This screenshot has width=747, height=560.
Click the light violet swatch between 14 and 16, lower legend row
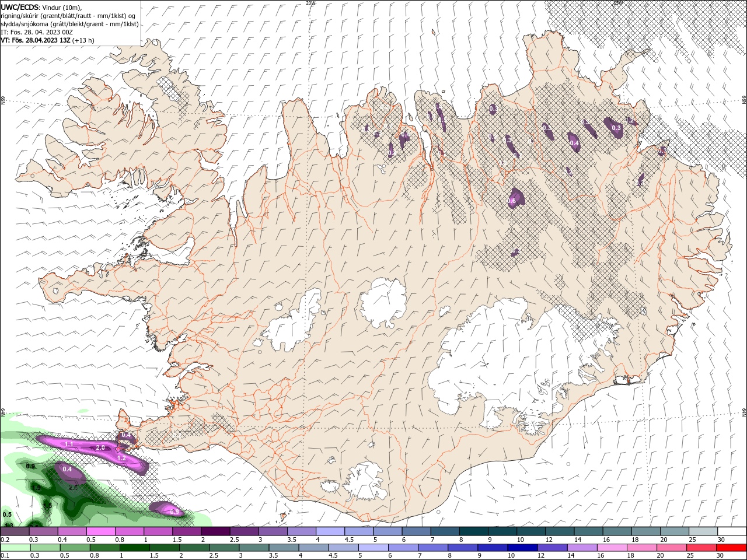tap(582, 548)
